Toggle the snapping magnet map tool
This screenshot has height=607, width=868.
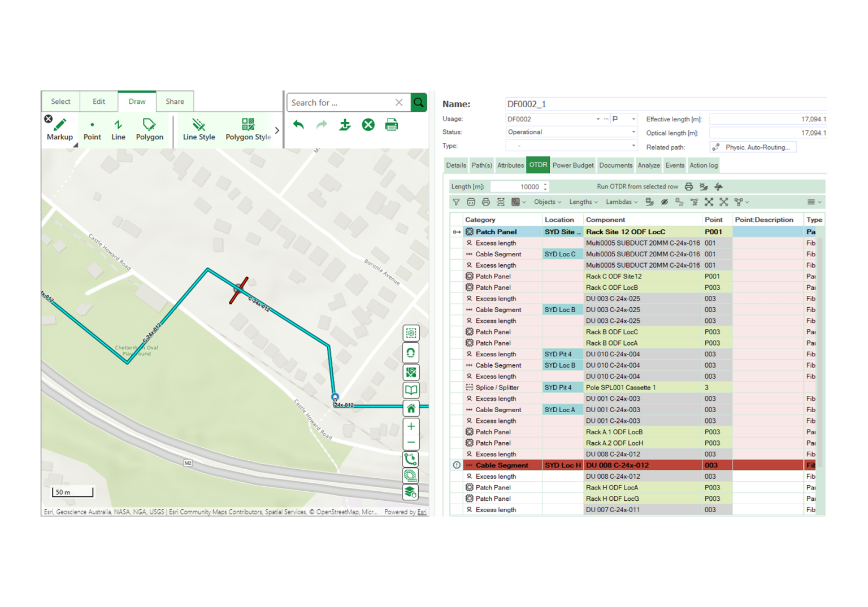[x=411, y=353]
